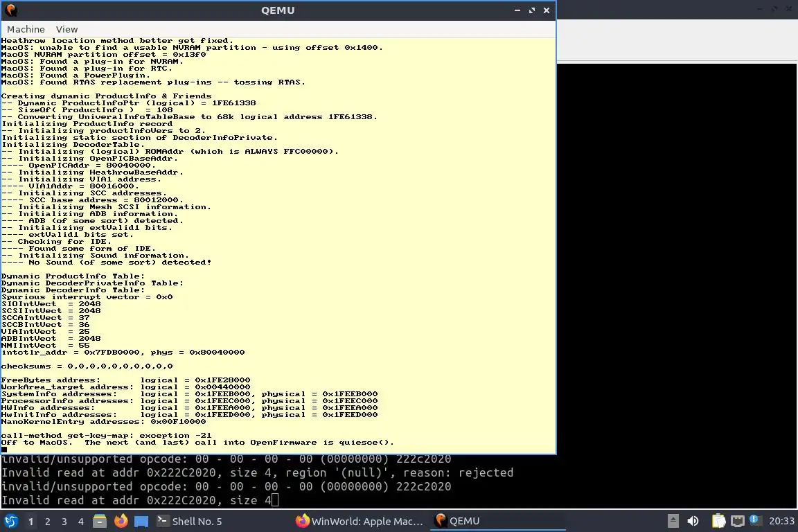Minimize the QEMU window

[x=517, y=10]
